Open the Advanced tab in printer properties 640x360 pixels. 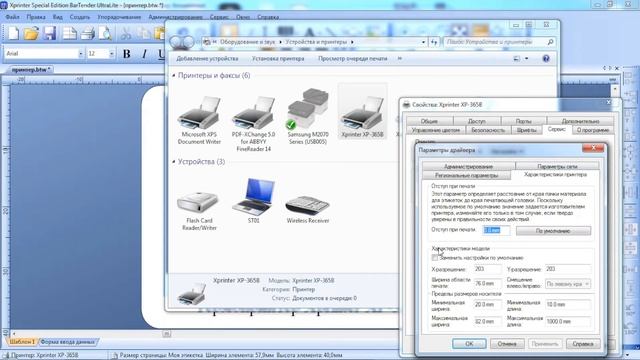tap(580, 121)
